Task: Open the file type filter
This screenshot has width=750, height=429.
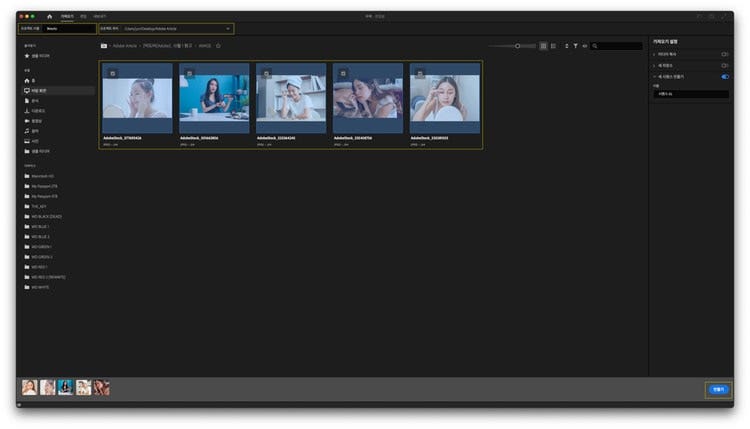Action: [x=575, y=46]
